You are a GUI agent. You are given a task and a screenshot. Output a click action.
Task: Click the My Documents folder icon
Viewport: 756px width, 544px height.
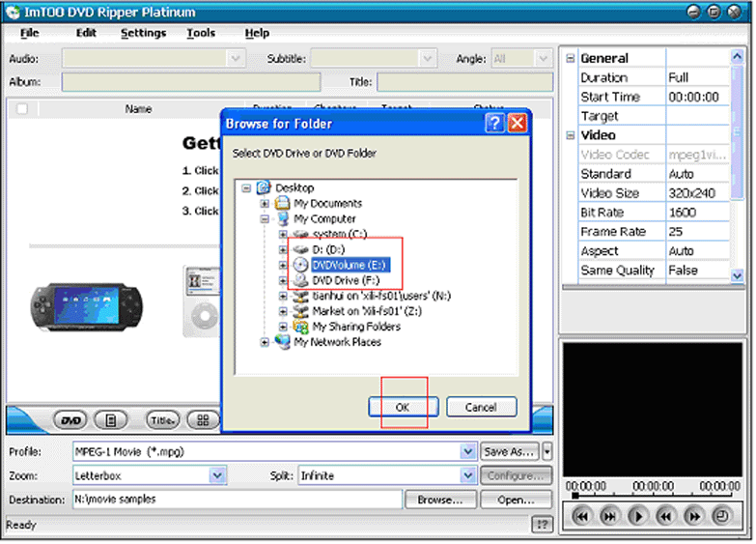click(x=283, y=204)
